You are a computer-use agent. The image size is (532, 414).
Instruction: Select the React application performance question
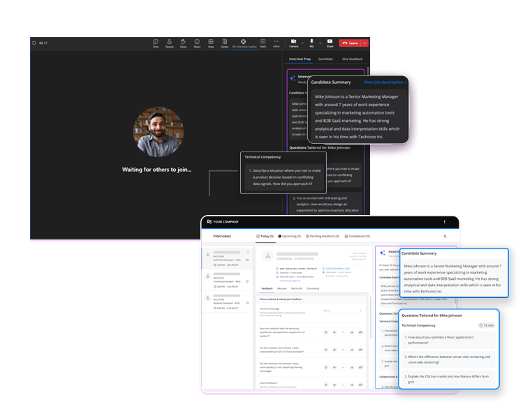pyautogui.click(x=448, y=340)
